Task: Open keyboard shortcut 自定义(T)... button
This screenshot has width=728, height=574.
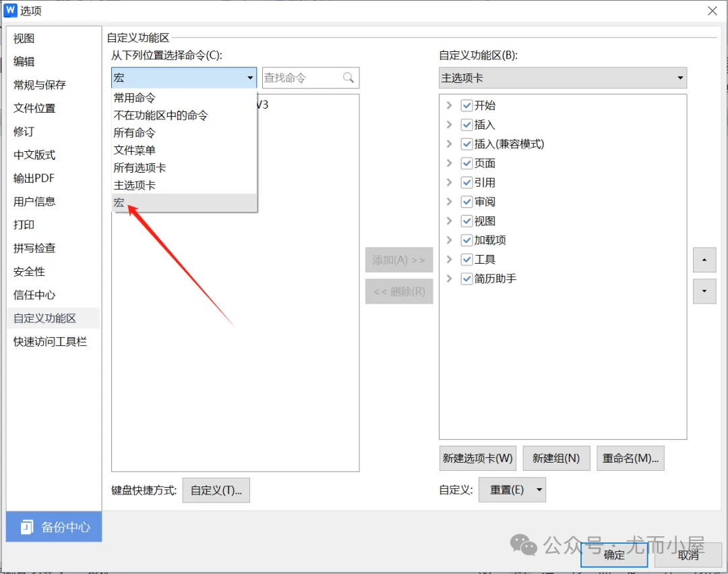Action: [x=216, y=490]
